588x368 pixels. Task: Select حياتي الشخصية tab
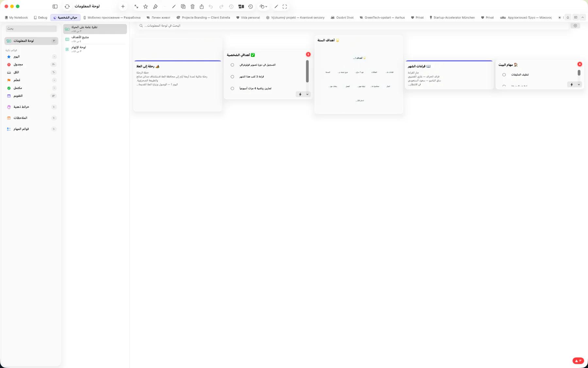(65, 18)
